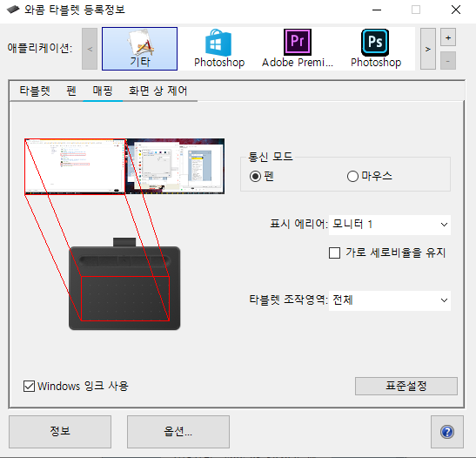This screenshot has width=476, height=458.
Task: Uncheck the Windows 잉크 사용 checkbox
Action: click(x=29, y=386)
